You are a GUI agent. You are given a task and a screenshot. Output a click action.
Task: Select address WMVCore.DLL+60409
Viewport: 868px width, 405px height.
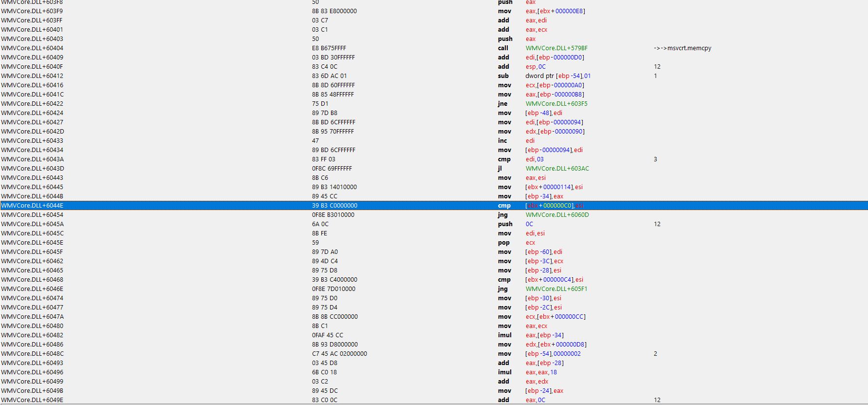pyautogui.click(x=32, y=58)
